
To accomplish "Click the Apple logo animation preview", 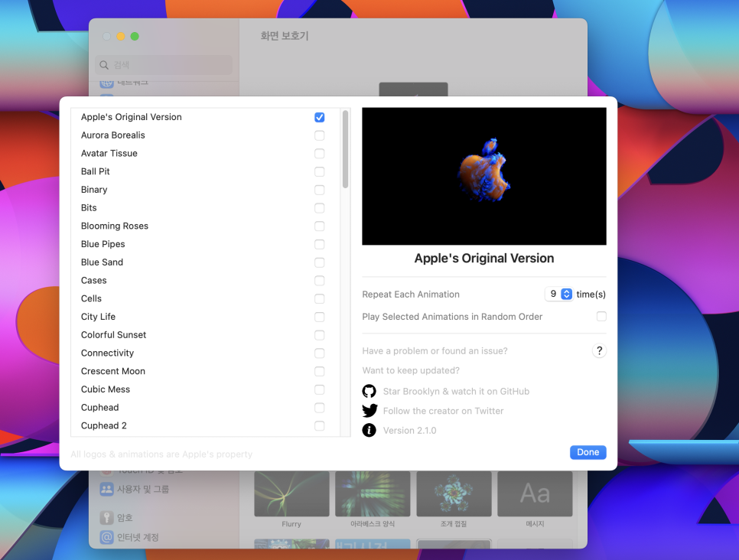I will coord(484,176).
